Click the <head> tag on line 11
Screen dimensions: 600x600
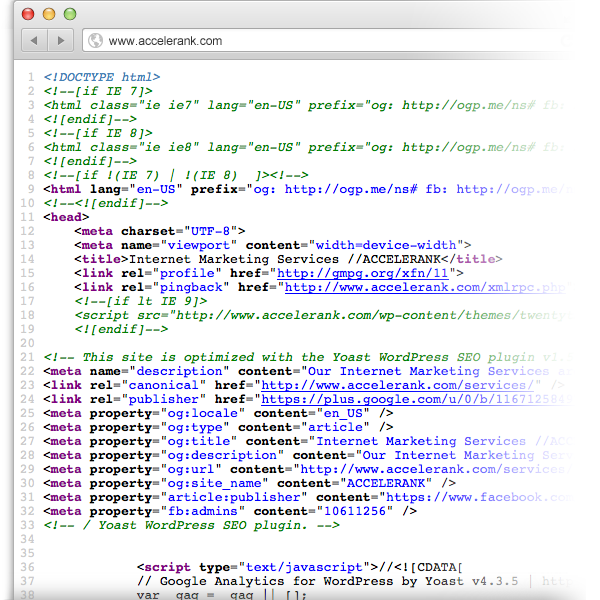click(66, 217)
